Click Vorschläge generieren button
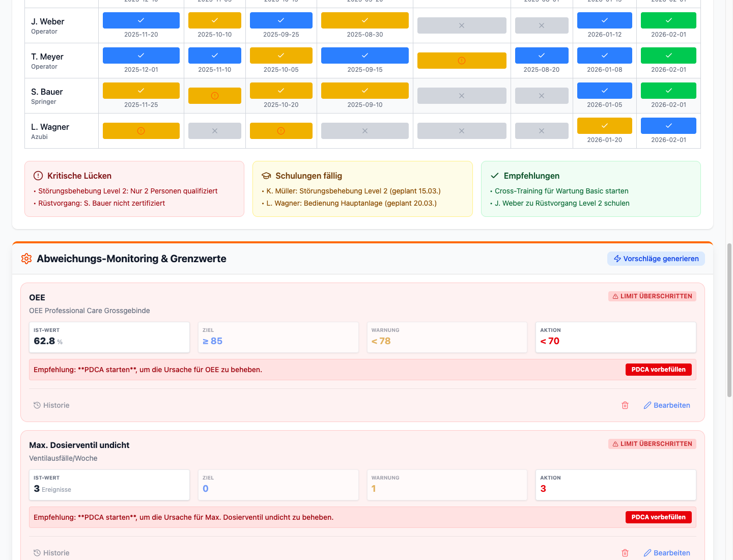Screen dimensions: 733x560 (656, 259)
